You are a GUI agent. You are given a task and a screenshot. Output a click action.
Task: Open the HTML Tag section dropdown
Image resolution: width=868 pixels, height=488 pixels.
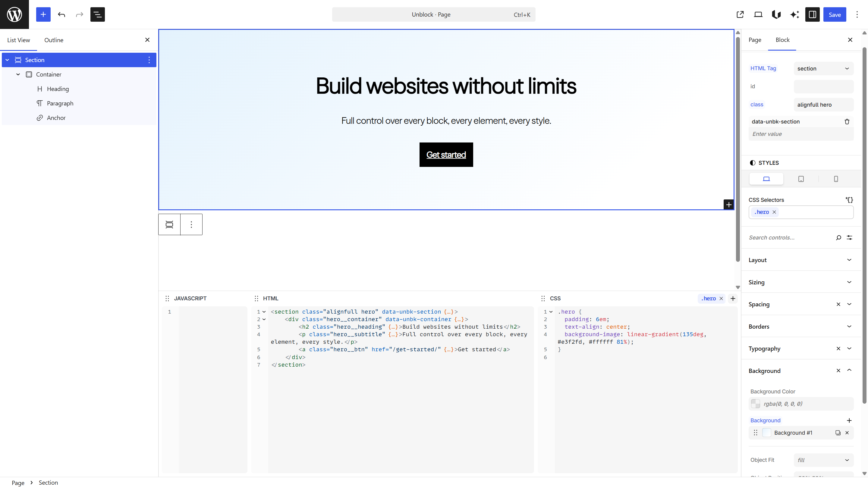[x=823, y=68]
